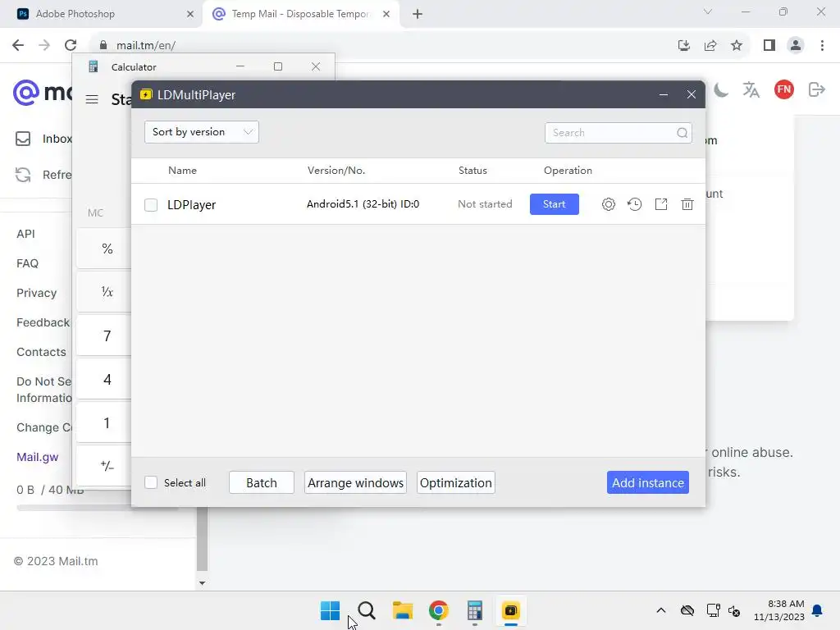Click the install app icon in address bar

coord(684,45)
